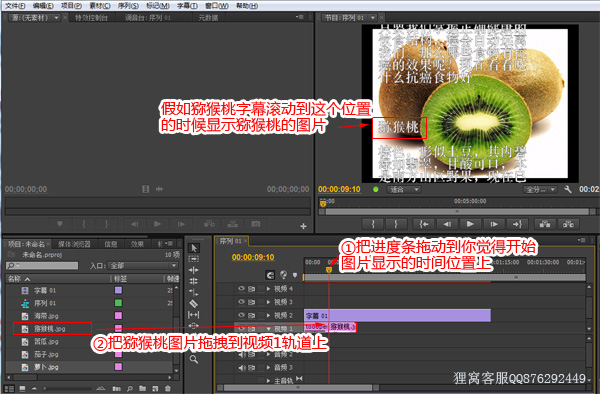Viewport: 600px width, 394px height.
Task: Open the 适合 zoom level dropdown
Action: (x=404, y=189)
